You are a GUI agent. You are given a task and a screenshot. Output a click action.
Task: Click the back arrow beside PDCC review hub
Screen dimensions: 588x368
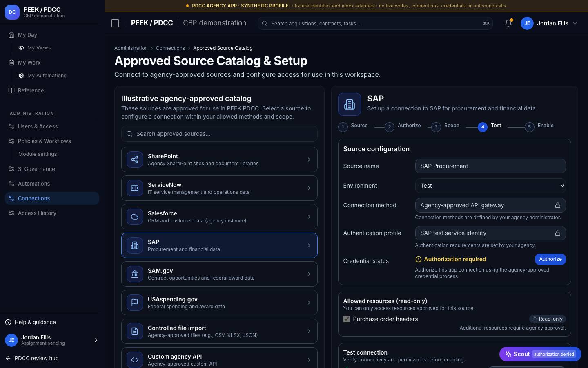tap(8, 358)
